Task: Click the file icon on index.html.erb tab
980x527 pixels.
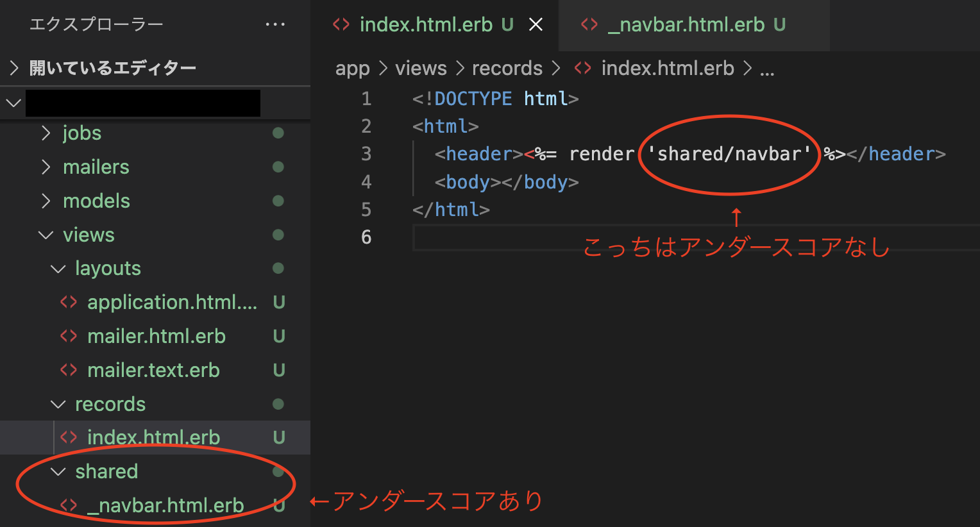Action: point(341,25)
